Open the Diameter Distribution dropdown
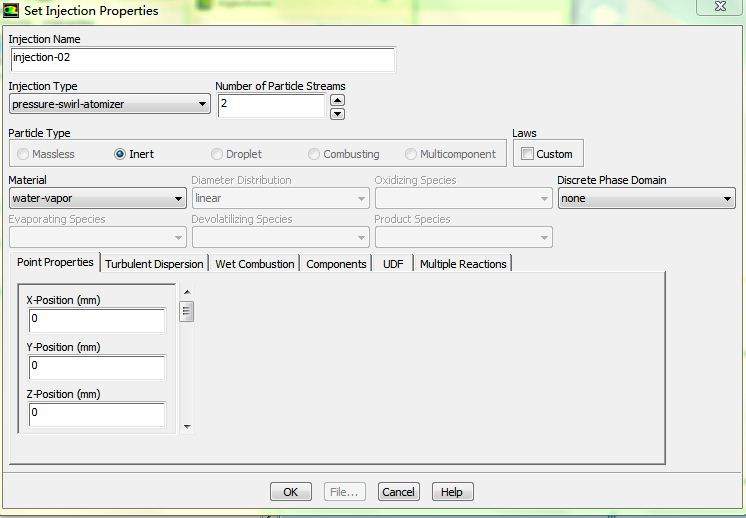The height and width of the screenshot is (518, 746). (281, 198)
